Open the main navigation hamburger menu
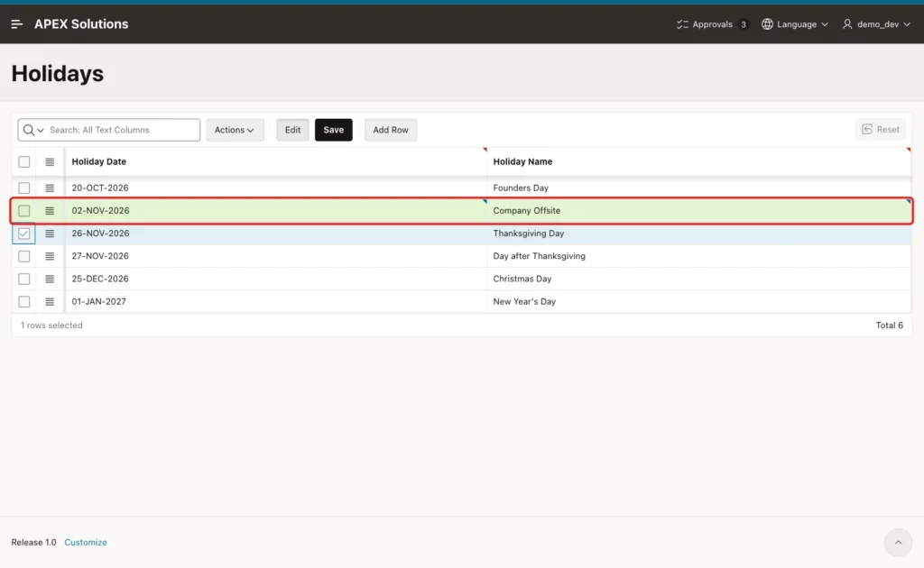Viewport: 924px width, 568px height. point(16,24)
